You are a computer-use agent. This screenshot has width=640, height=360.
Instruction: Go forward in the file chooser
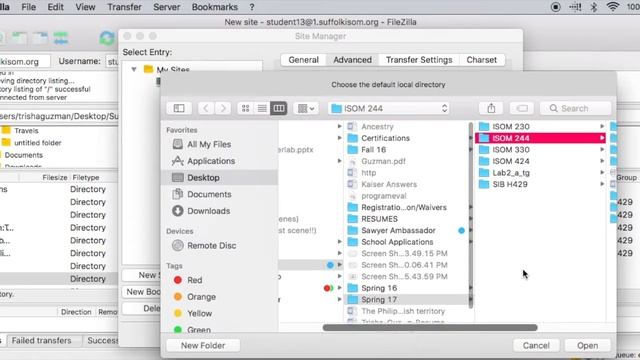click(x=223, y=108)
